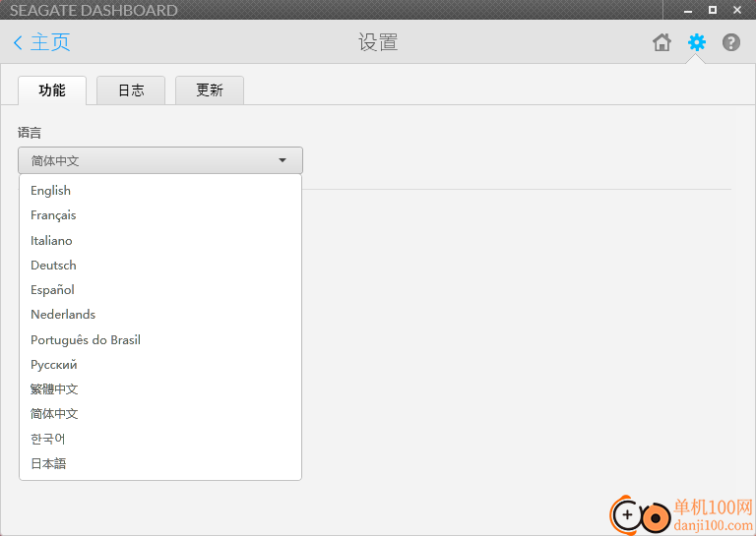This screenshot has height=536, width=756.
Task: Switch to the 功能 tab
Action: pyautogui.click(x=52, y=90)
